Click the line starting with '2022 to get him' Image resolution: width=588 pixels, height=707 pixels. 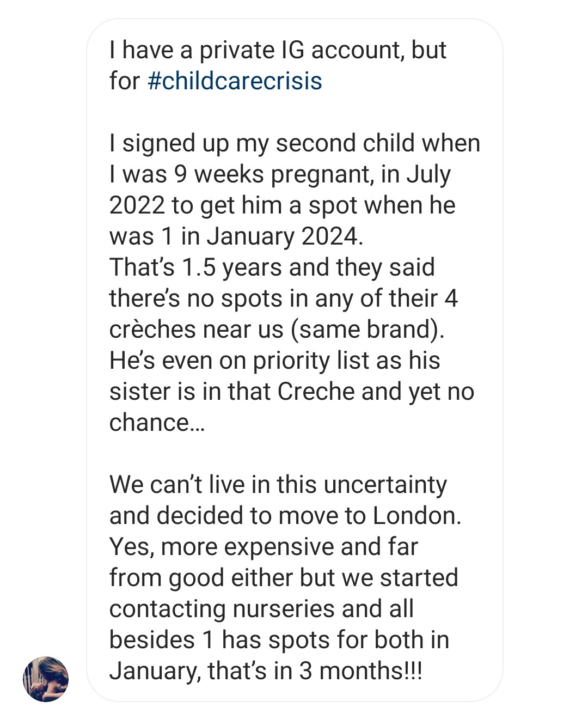[282, 205]
